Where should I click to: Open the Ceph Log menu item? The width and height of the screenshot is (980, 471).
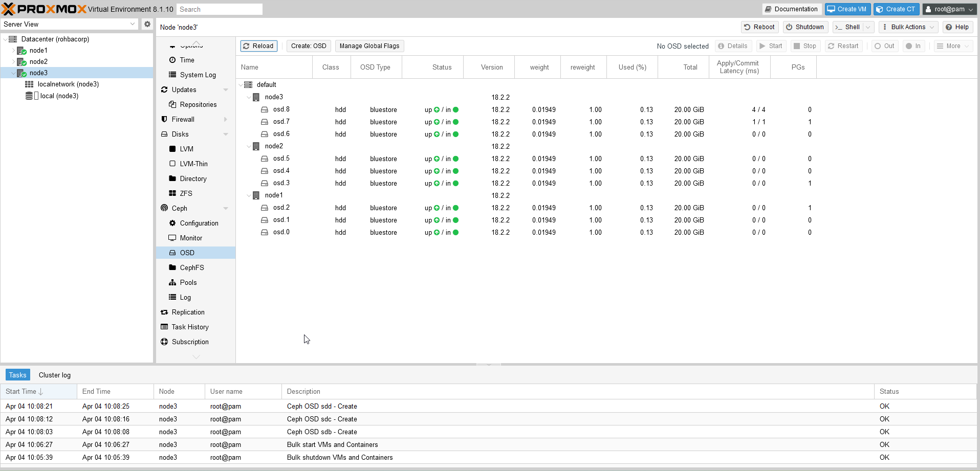coord(195,297)
